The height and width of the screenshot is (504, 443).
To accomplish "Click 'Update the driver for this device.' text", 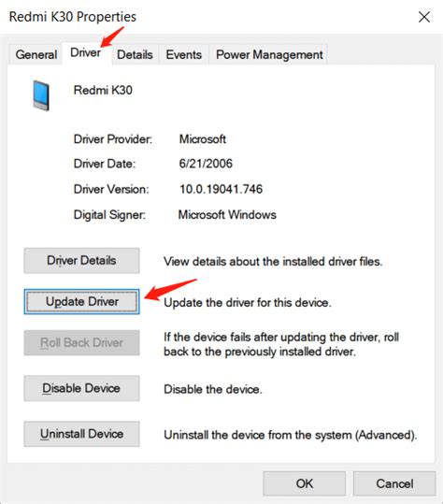I will click(248, 302).
